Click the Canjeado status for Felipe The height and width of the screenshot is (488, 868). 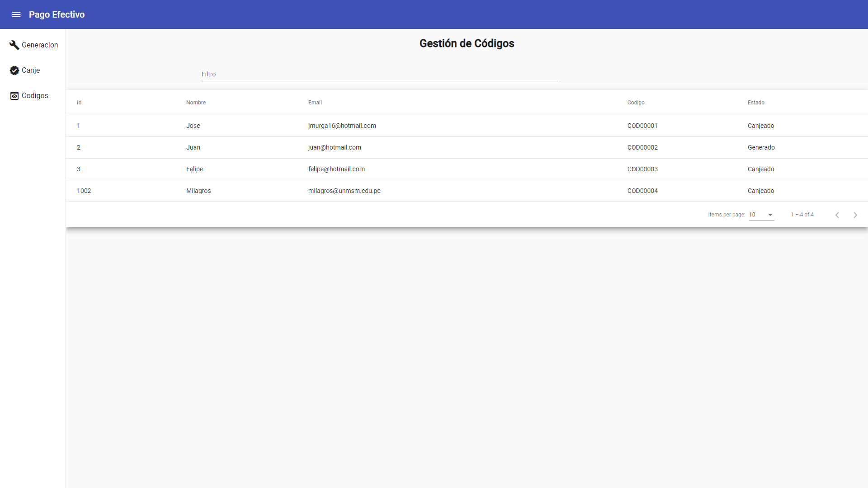tap(761, 169)
